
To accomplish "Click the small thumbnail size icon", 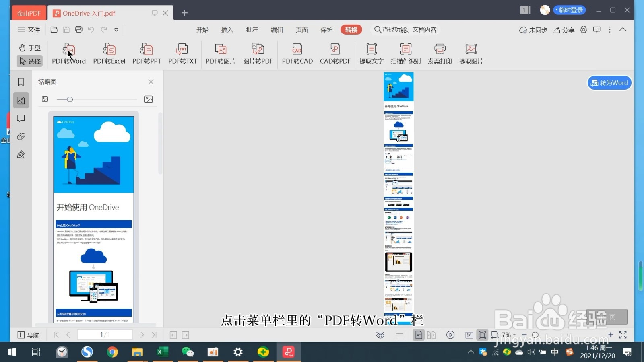I will (45, 99).
